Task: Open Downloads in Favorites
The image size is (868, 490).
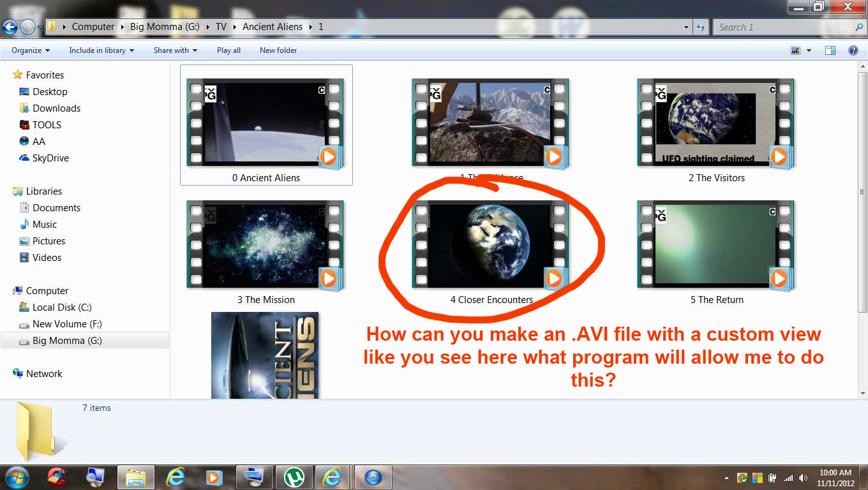Action: tap(56, 108)
